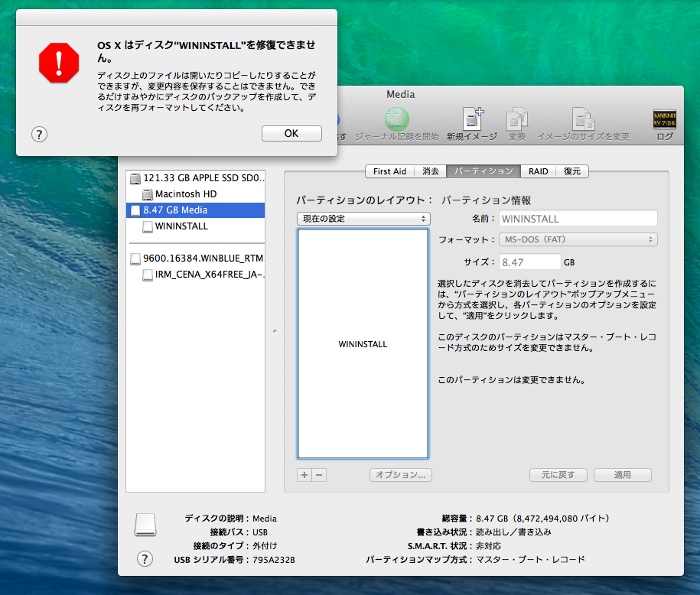Select Macintosh HD volume in the sidebar
This screenshot has width=700, height=595.
click(186, 194)
